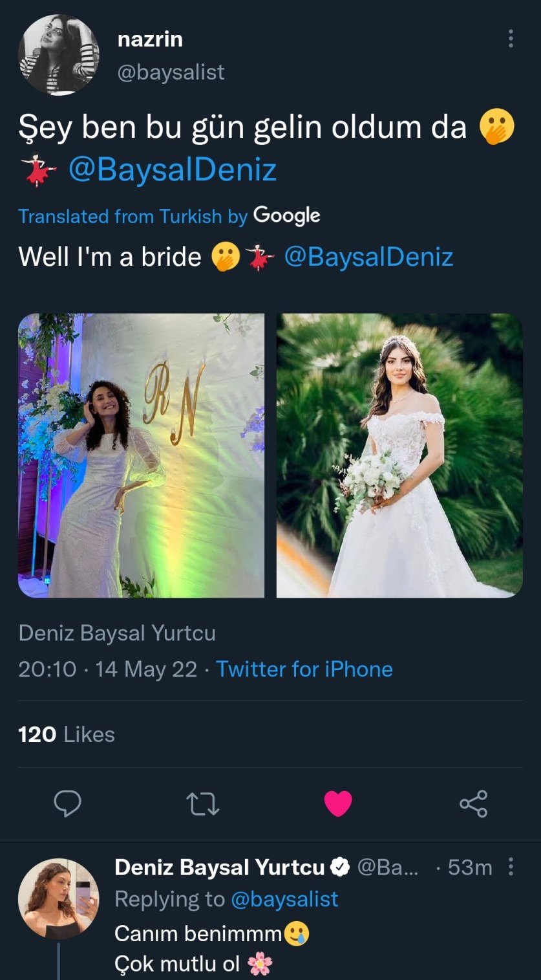Screen dimensions: 541x980
Task: Tap the retweet arrows icon
Action: click(203, 803)
